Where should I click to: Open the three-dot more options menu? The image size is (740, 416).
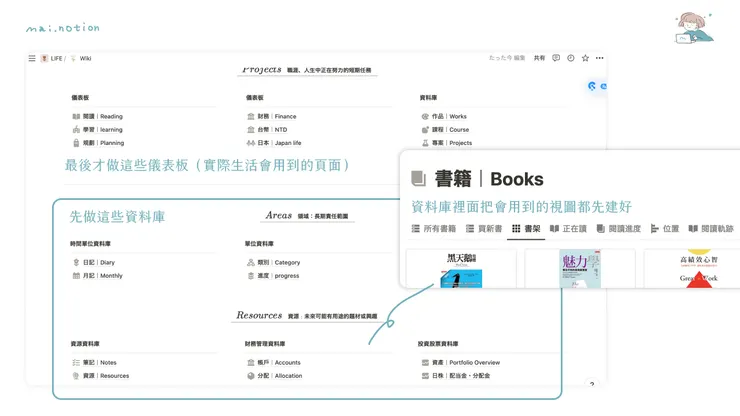click(x=599, y=58)
